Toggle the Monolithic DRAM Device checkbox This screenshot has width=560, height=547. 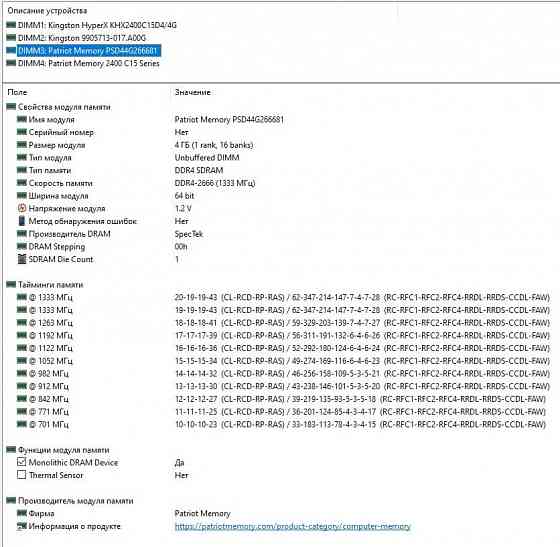pyautogui.click(x=21, y=462)
